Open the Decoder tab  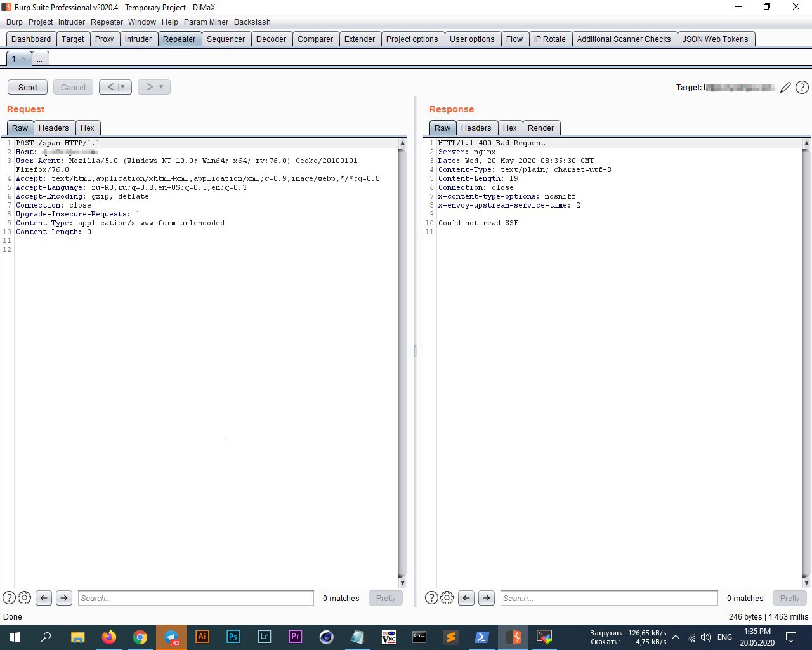pos(272,39)
